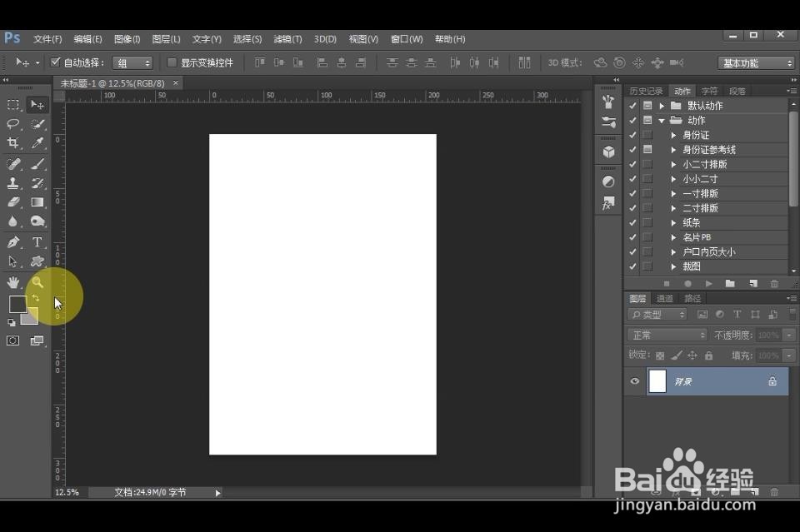Expand the 默认动作 folder
Viewport: 800px width, 532px height.
click(662, 106)
